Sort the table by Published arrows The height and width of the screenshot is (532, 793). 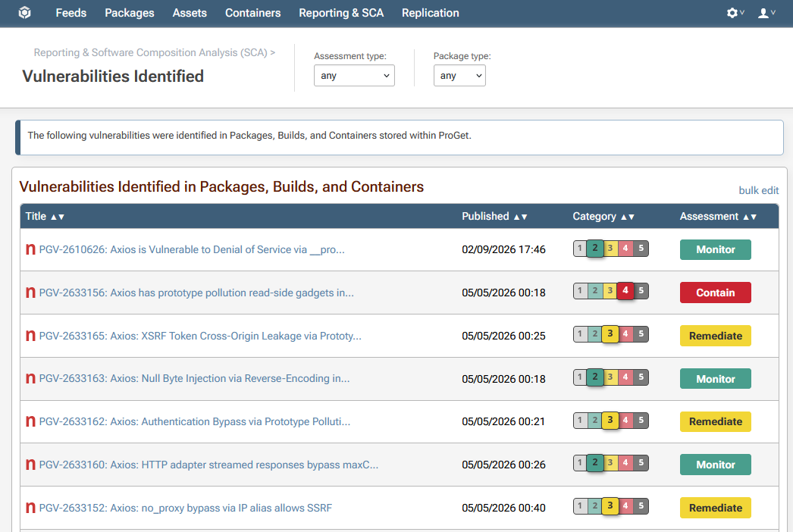point(520,217)
